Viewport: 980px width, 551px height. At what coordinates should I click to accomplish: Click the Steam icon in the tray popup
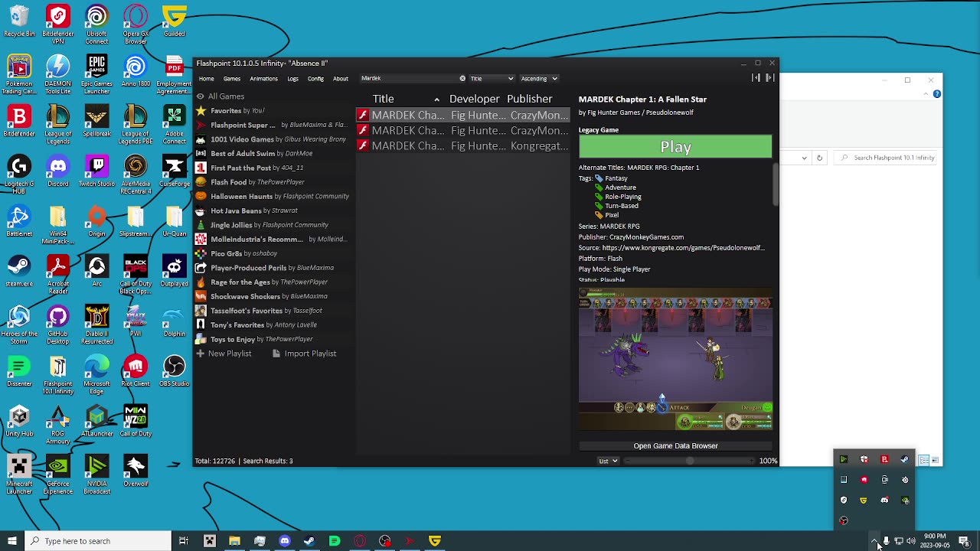click(905, 459)
